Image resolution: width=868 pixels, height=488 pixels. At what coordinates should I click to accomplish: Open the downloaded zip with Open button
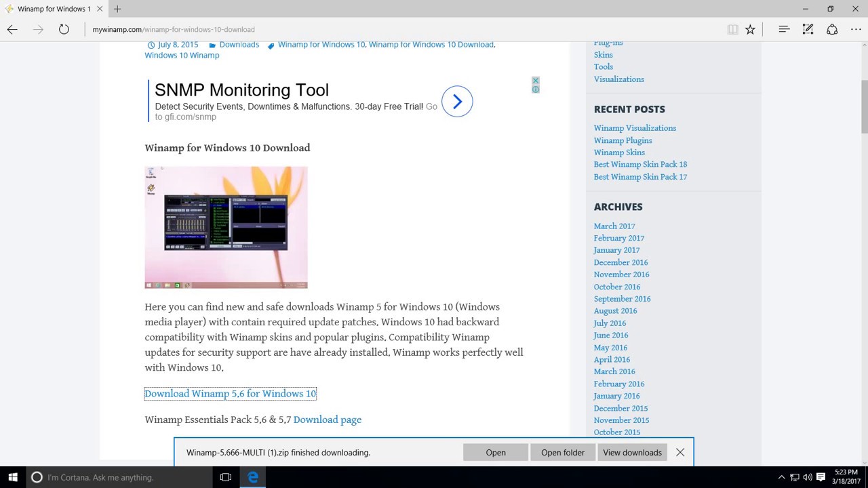496,452
